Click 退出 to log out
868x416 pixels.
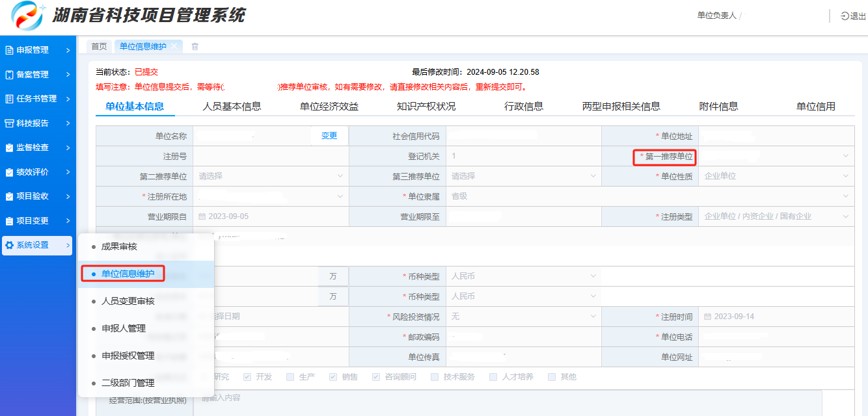click(x=854, y=16)
